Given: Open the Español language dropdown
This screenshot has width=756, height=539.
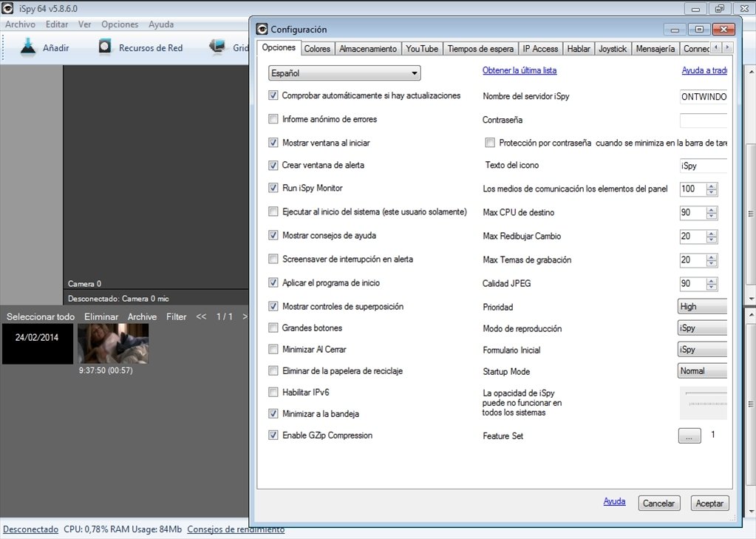Looking at the screenshot, I should pos(344,73).
